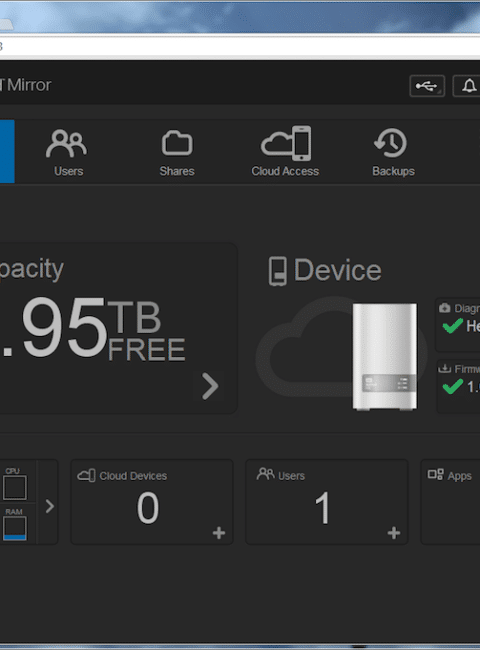Click the Firmware green checkmark

pyautogui.click(x=453, y=387)
